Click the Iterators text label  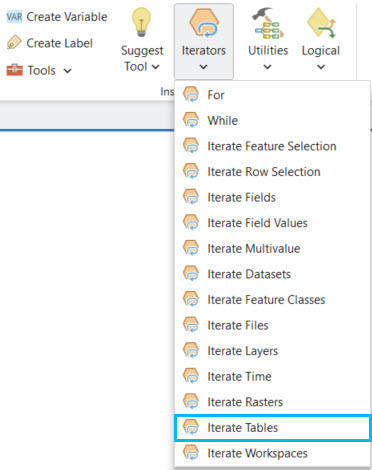(x=204, y=51)
